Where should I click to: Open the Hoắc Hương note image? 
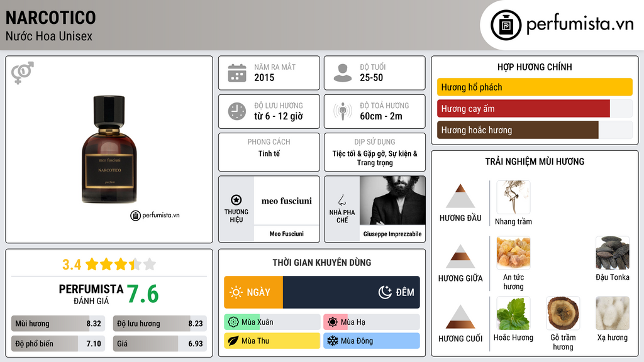click(513, 313)
